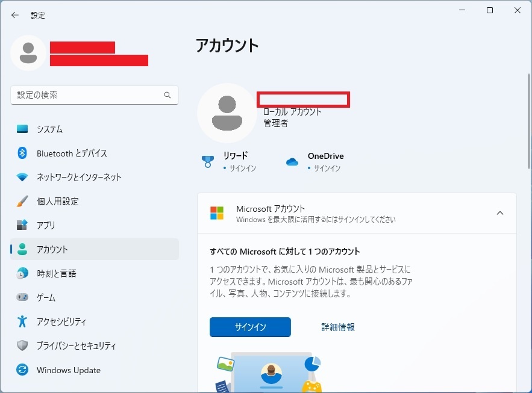Click サインイン under OneDrive
532x393 pixels.
(x=327, y=168)
